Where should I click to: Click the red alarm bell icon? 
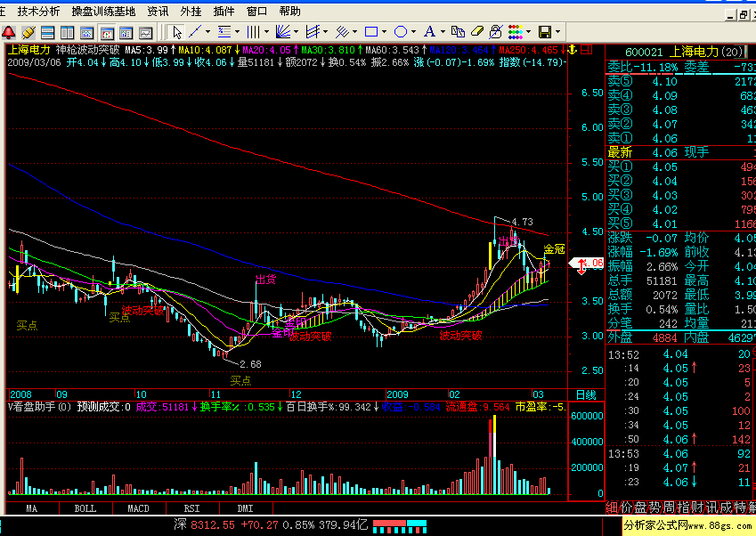coord(9,32)
